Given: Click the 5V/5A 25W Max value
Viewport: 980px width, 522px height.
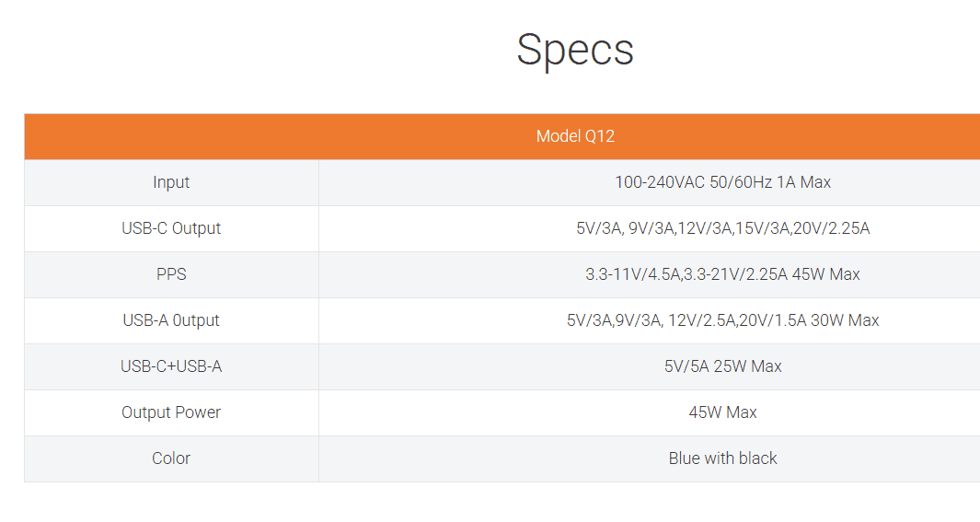Looking at the screenshot, I should click(x=722, y=366).
